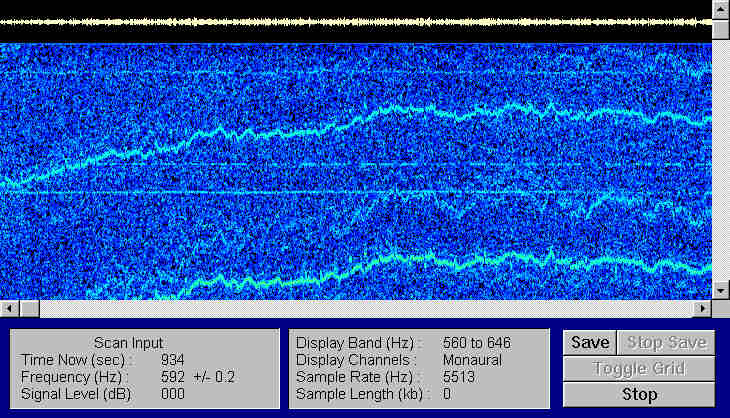Toggle Grid on the spectrogram
730x418 pixels.
(639, 369)
